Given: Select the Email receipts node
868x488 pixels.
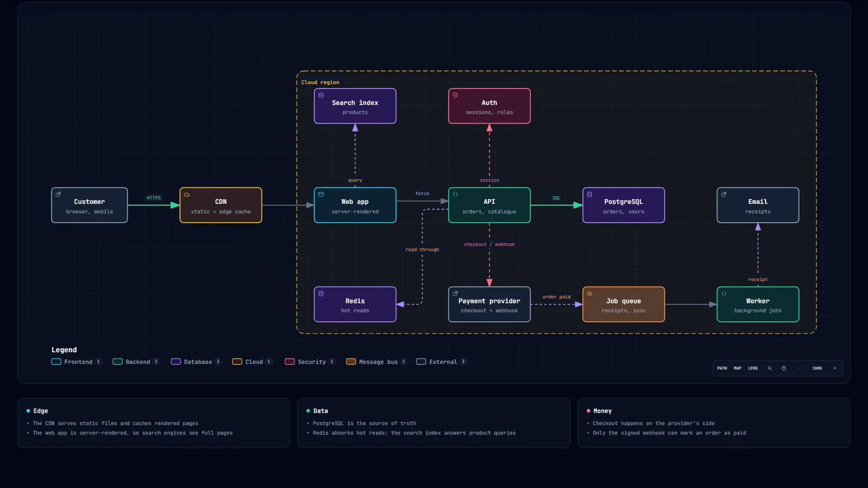Looking at the screenshot, I should click(x=758, y=205).
